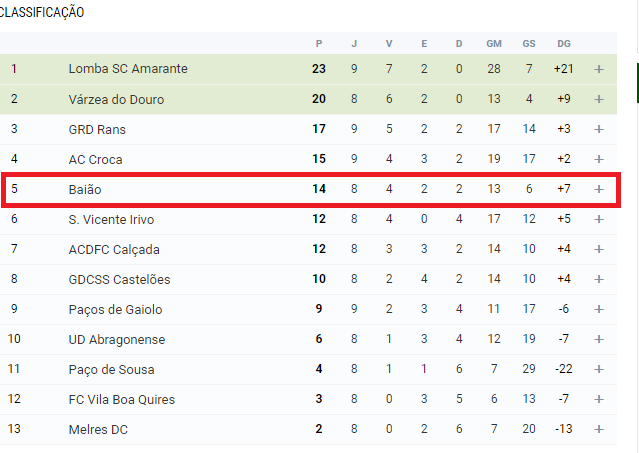The height and width of the screenshot is (453, 639).
Task: Click the Várzea do Douro team name
Action: [116, 99]
